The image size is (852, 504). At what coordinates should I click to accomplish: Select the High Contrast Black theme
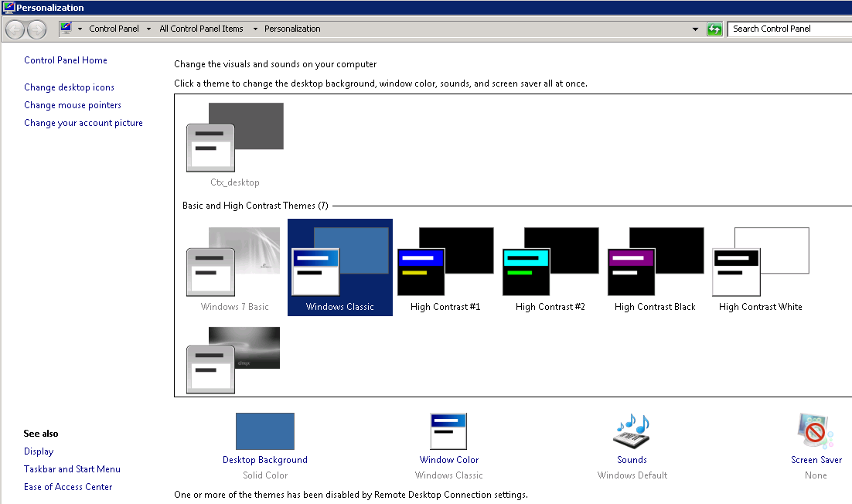[x=656, y=263]
